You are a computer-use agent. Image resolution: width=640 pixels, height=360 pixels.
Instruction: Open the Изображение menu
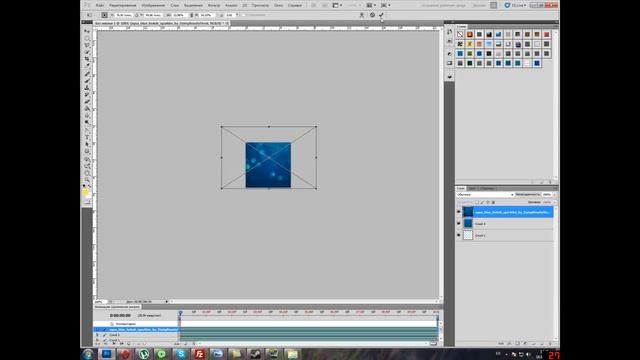(x=153, y=5)
